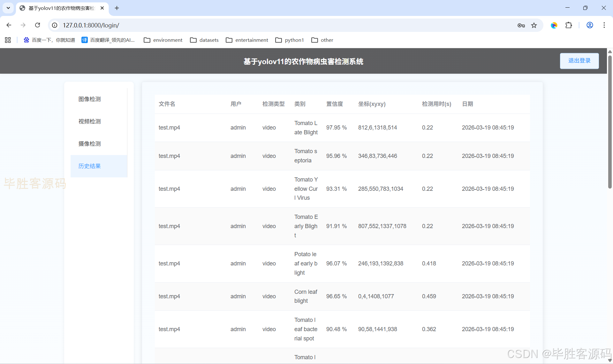View site information icon in address bar
This screenshot has height=364, width=613.
(55, 25)
